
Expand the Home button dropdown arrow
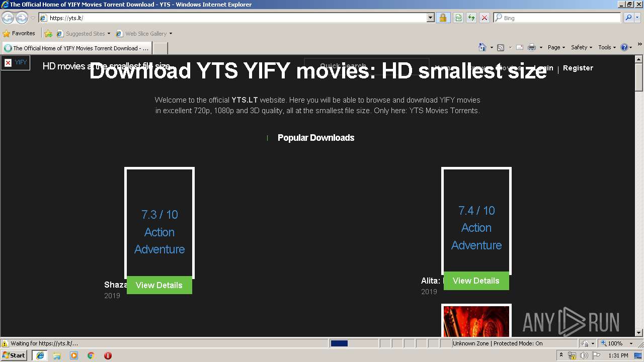pyautogui.click(x=491, y=47)
